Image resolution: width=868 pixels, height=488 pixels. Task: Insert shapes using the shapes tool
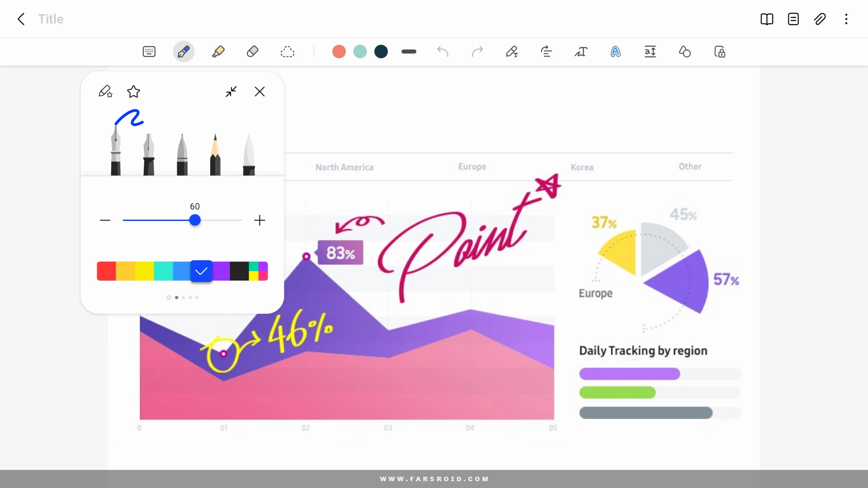tap(685, 52)
